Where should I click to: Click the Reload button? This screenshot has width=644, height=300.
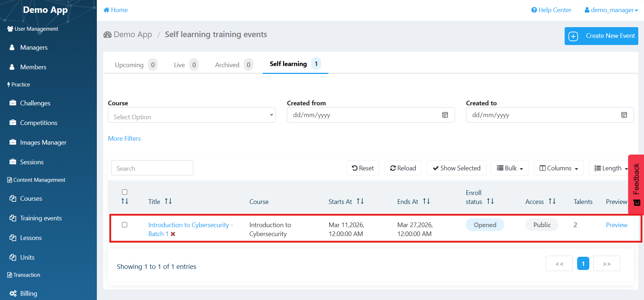pyautogui.click(x=403, y=168)
